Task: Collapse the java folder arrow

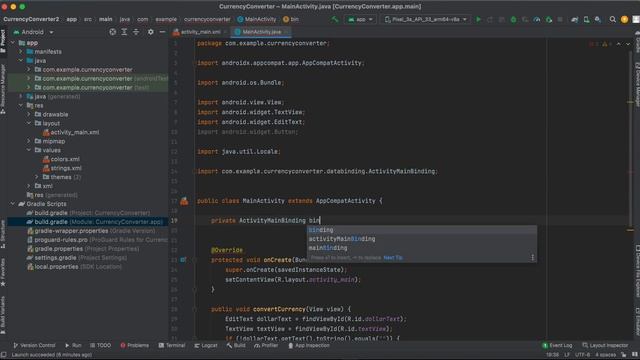Action: point(21,61)
